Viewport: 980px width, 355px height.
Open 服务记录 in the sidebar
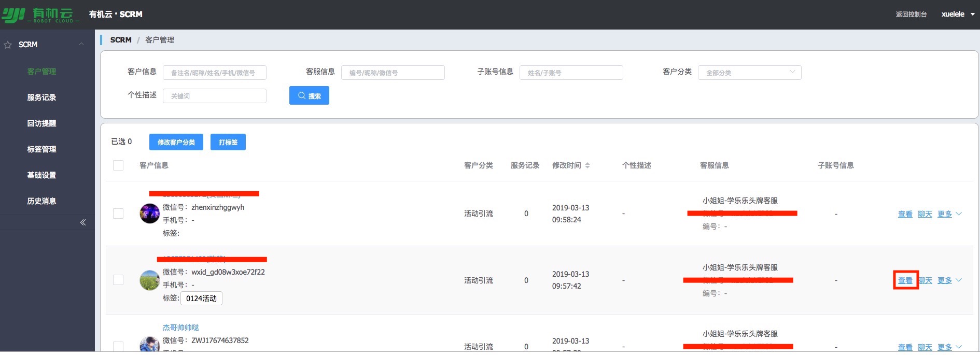(x=41, y=97)
